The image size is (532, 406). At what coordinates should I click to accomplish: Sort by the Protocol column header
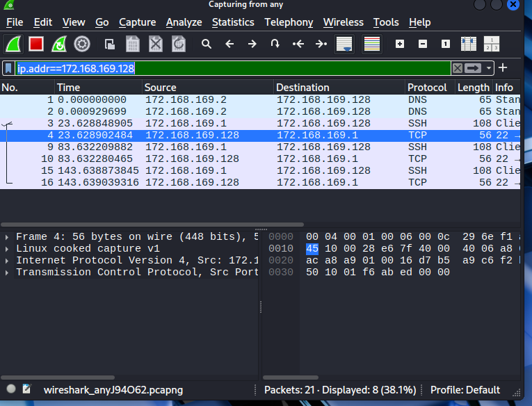(x=430, y=88)
